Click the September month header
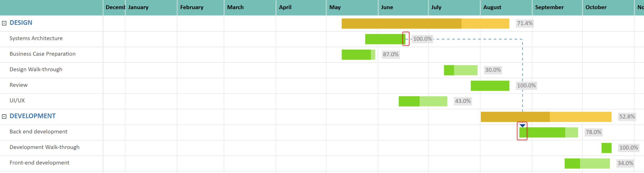The height and width of the screenshot is (173, 644). tap(549, 7)
